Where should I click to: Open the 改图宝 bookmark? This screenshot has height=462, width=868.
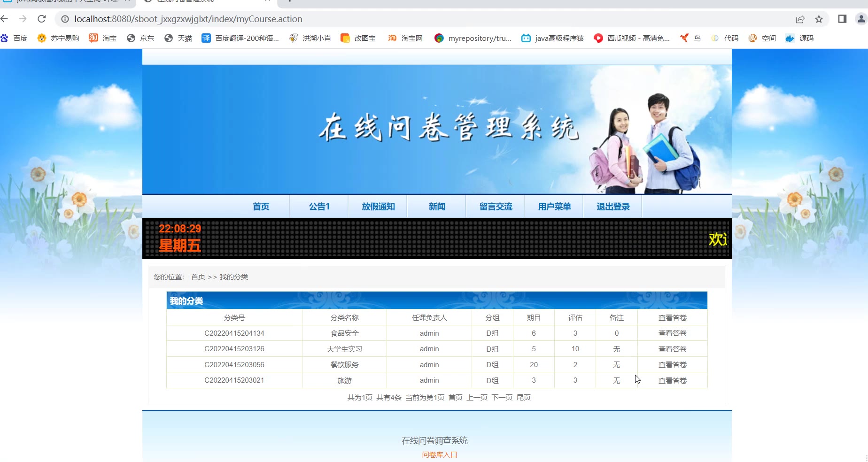point(358,38)
